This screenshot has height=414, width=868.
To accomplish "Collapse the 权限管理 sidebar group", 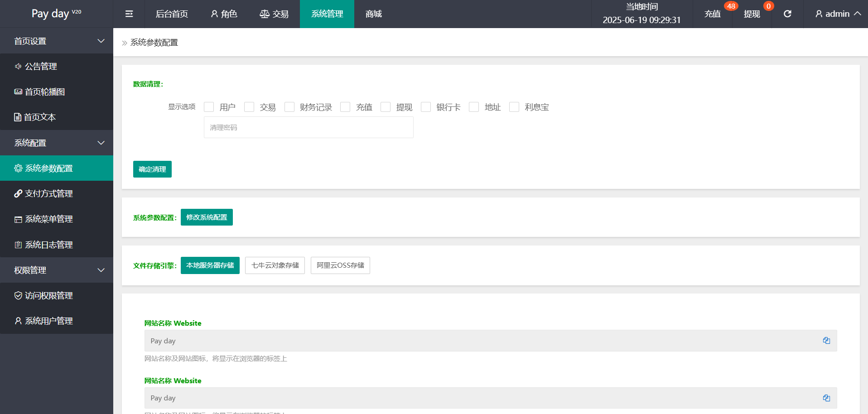I will pos(57,270).
